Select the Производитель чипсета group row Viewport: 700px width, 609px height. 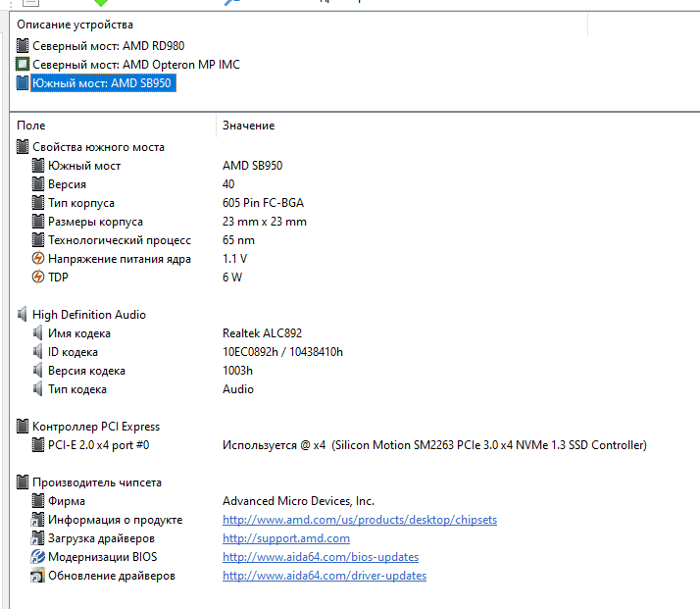[x=97, y=482]
